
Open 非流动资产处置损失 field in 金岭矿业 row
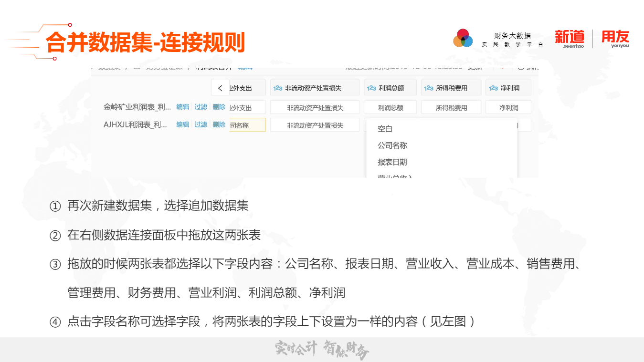click(x=315, y=107)
